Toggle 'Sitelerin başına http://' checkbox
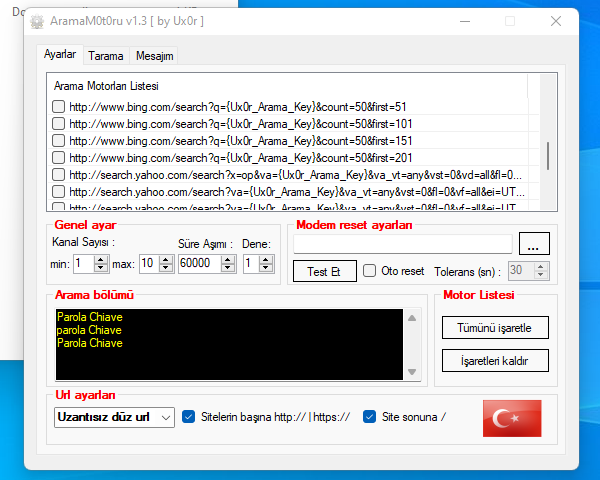 (x=189, y=416)
